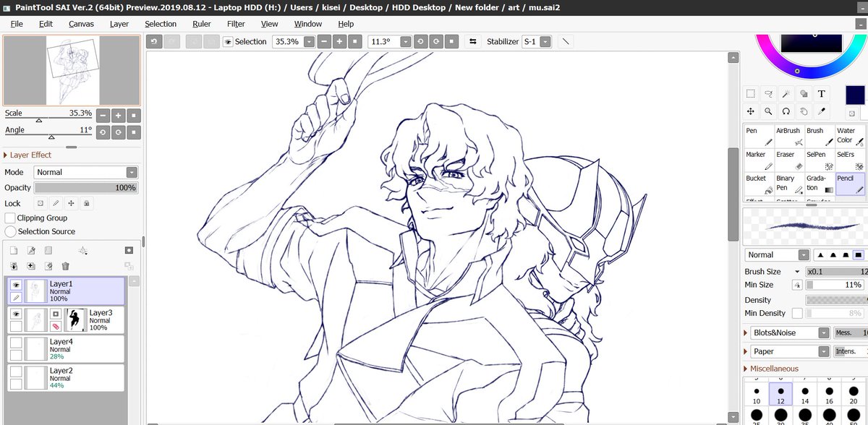Choose the AirBrush tool
Viewport: 868px width, 425px height.
(x=788, y=137)
